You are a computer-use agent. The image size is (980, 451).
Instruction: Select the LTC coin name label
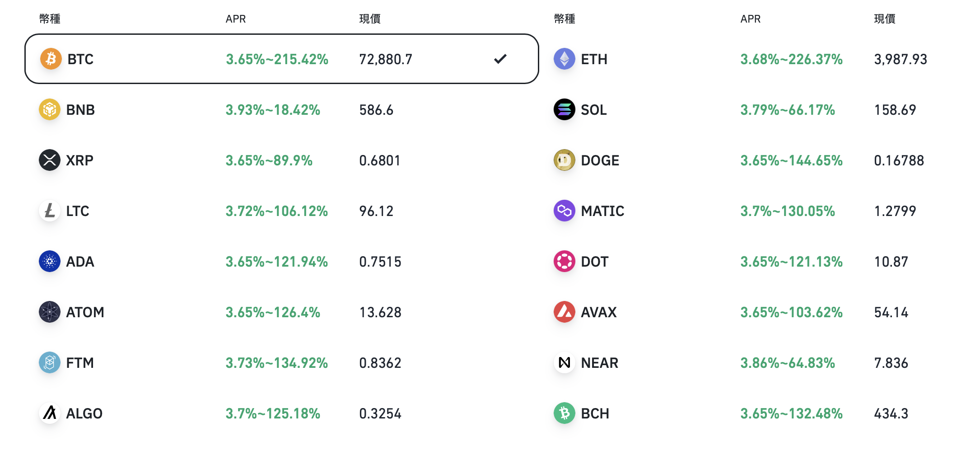point(78,211)
